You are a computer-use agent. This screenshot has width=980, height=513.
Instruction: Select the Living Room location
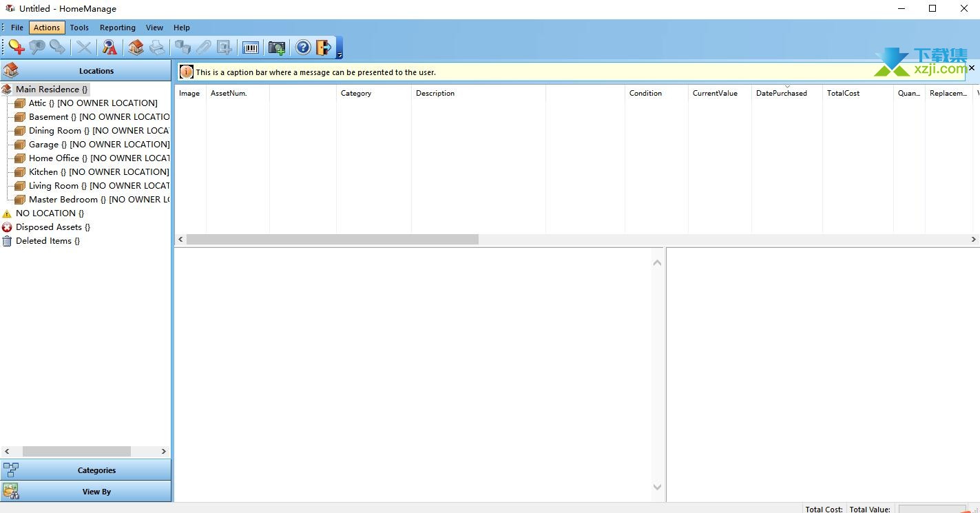[x=99, y=185]
